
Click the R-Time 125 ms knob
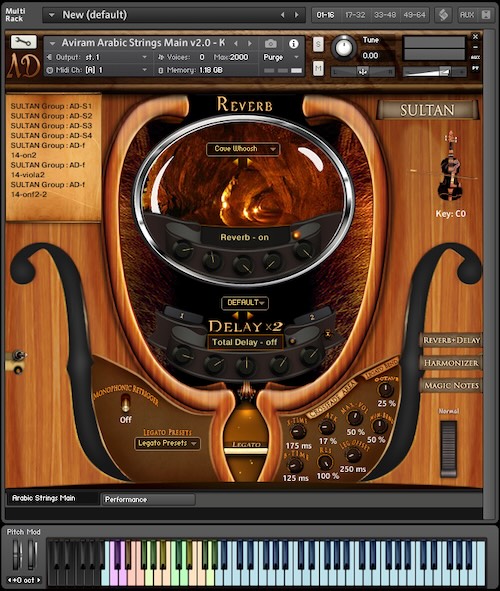click(x=295, y=465)
